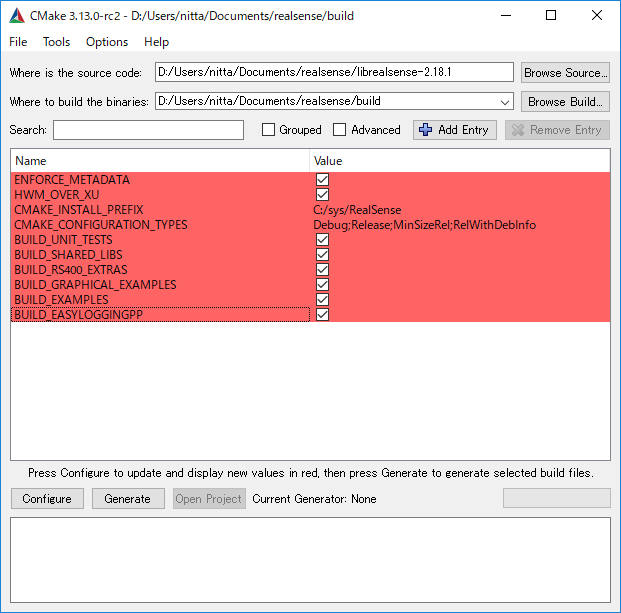Uncheck the BUILD_UNIT_TESTS value checkbox
This screenshot has width=621, height=613.
click(x=322, y=240)
